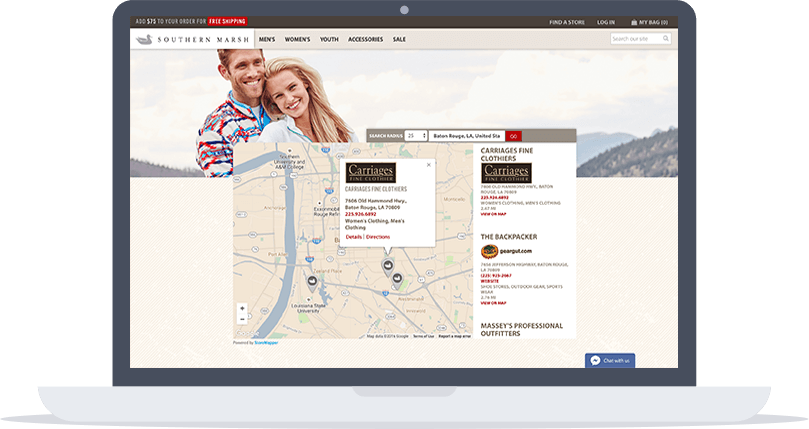The width and height of the screenshot is (809, 429).
Task: Click the map pin near Louisiana State University
Action: [x=311, y=282]
